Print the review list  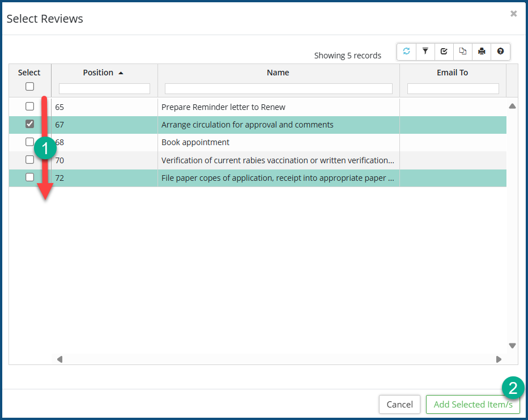(482, 52)
